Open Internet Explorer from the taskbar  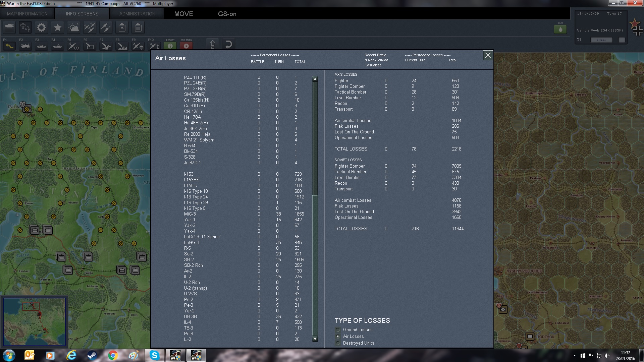(x=71, y=355)
